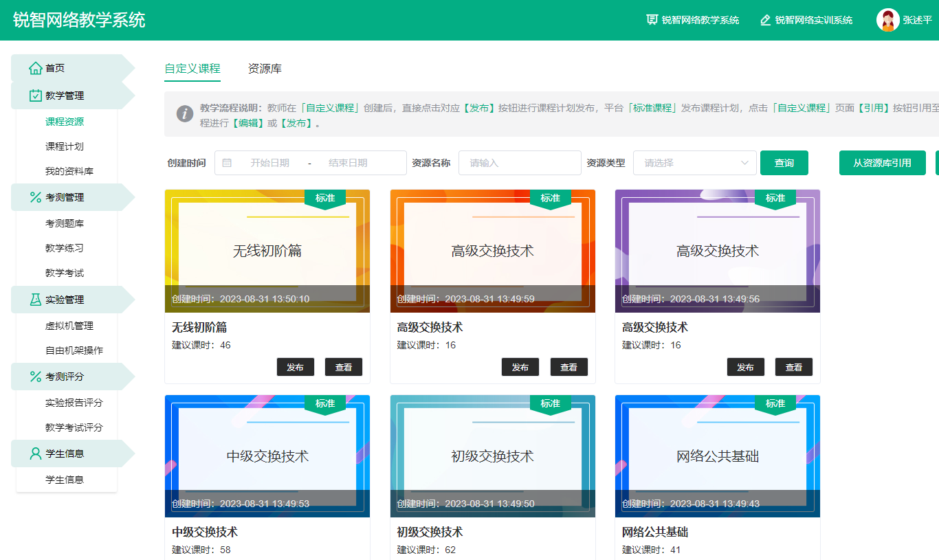
Task: Click the home icon beside 首页
Action: 36,68
